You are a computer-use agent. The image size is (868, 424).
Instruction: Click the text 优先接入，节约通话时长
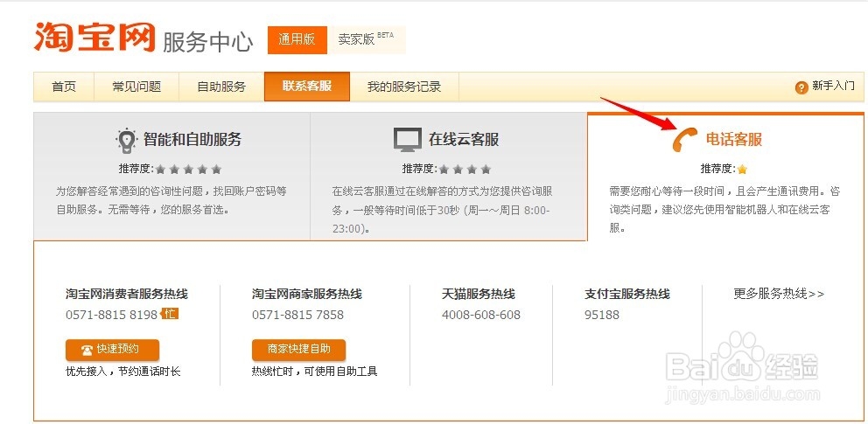click(x=122, y=372)
